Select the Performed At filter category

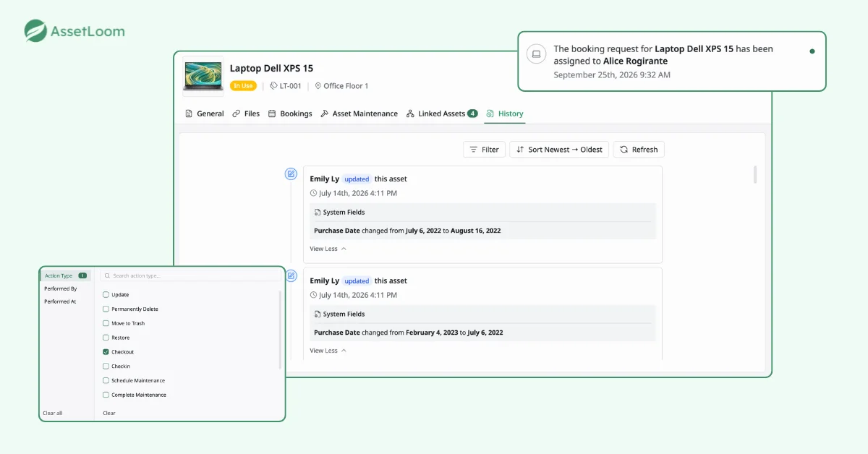pos(60,301)
